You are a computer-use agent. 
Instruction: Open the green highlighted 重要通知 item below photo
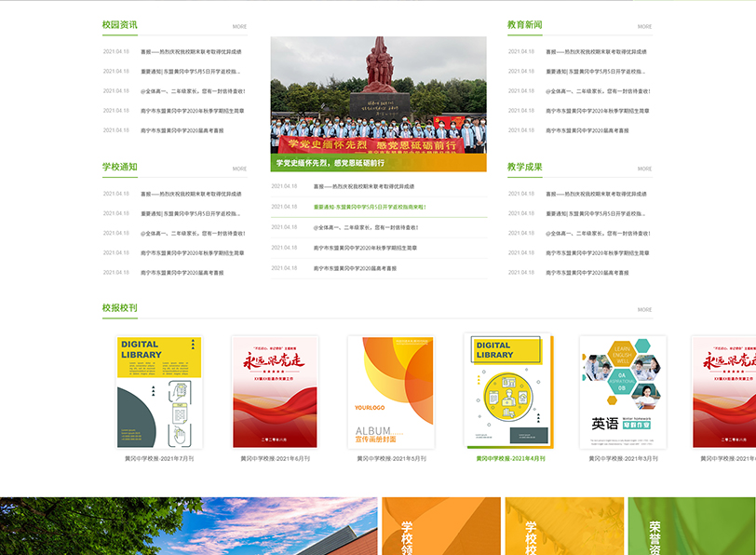tap(370, 207)
